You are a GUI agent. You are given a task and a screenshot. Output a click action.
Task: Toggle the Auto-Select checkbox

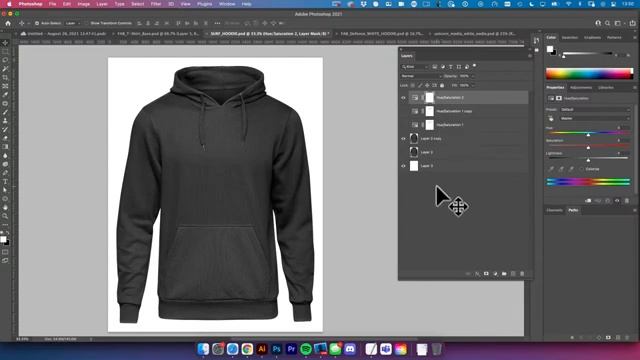tap(37, 23)
